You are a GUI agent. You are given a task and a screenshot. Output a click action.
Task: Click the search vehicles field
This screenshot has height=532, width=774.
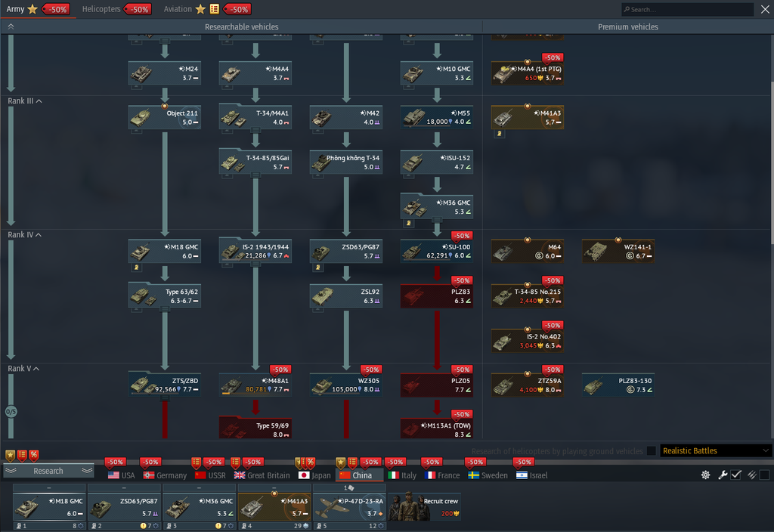coord(688,9)
